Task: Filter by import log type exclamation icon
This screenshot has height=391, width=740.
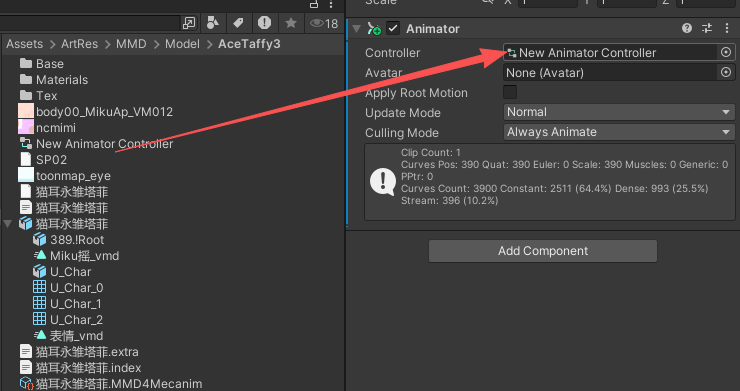Action: [264, 23]
